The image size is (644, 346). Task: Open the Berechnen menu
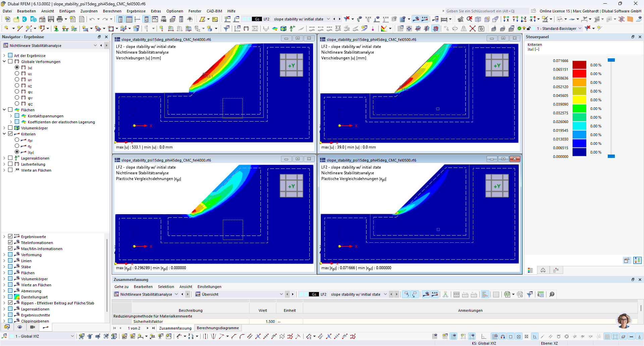click(112, 11)
